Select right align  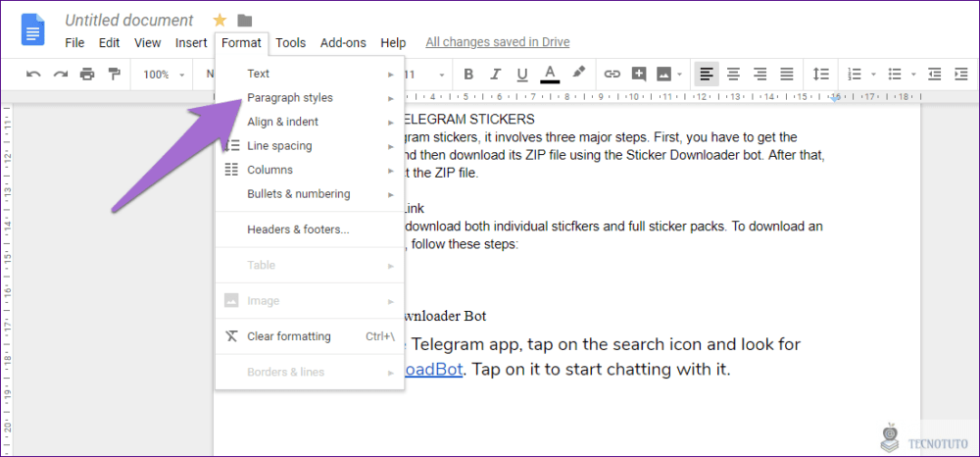click(x=760, y=75)
